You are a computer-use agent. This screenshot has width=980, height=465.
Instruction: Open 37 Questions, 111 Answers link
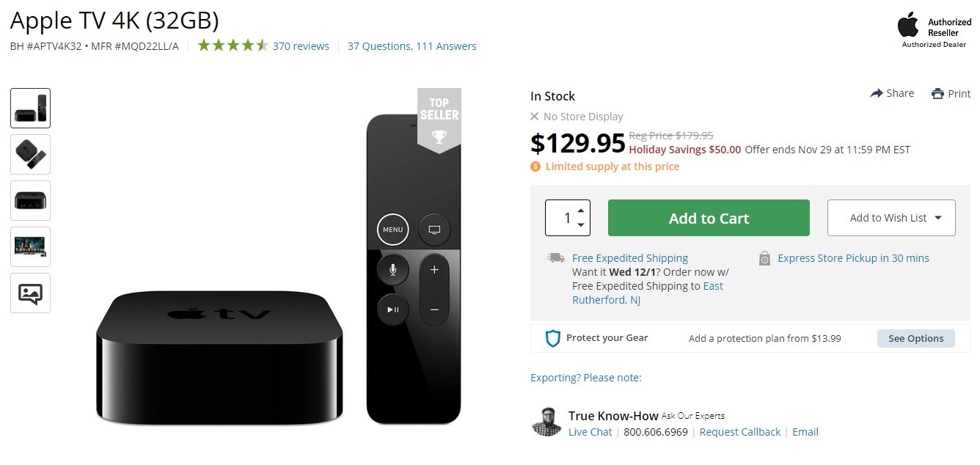[412, 46]
